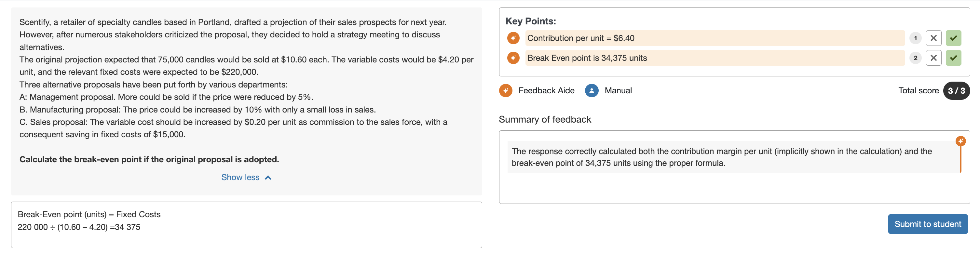The image size is (980, 279).
Task: Click sparkle icon on feedback summary box
Action: coord(960,141)
